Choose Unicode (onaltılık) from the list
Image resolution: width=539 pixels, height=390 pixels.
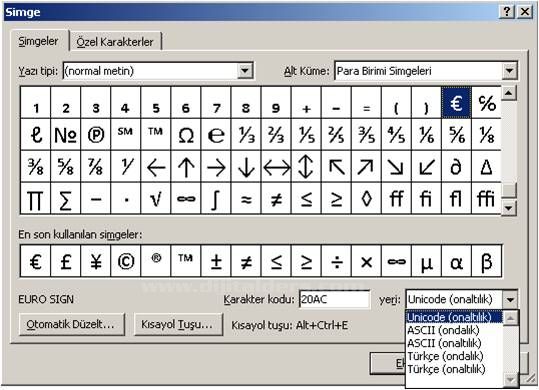[x=454, y=317]
